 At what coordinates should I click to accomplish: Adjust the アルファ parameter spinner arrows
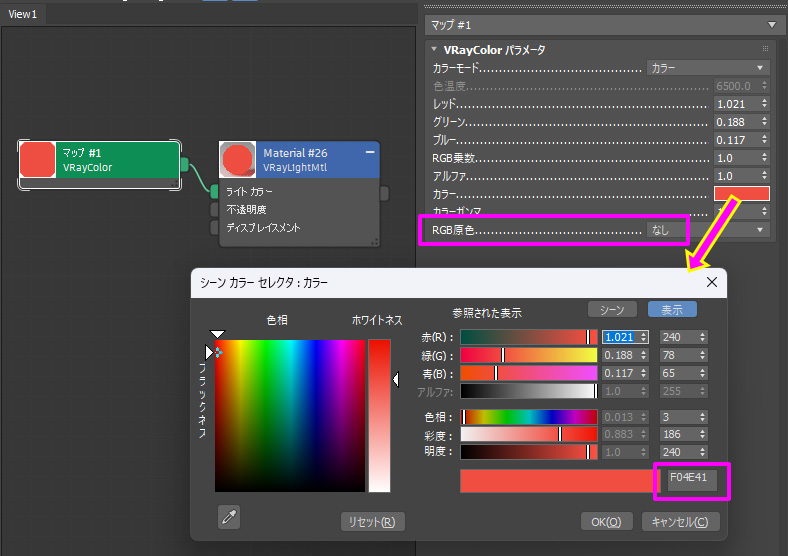764,176
